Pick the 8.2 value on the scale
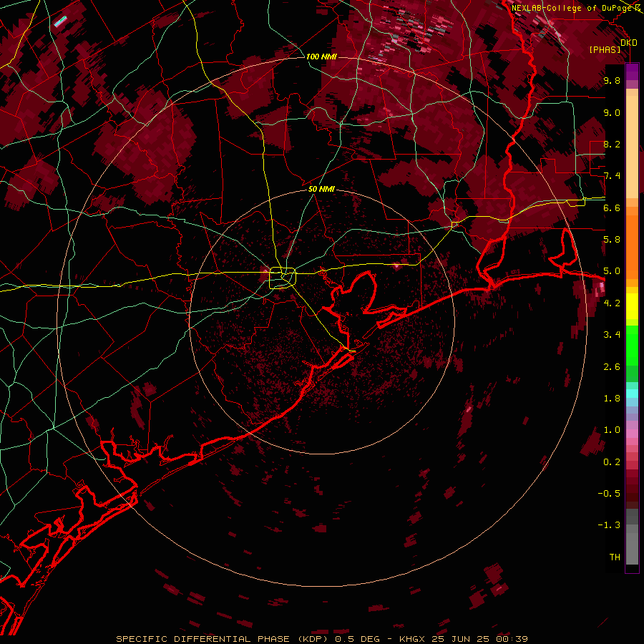 pyautogui.click(x=612, y=144)
